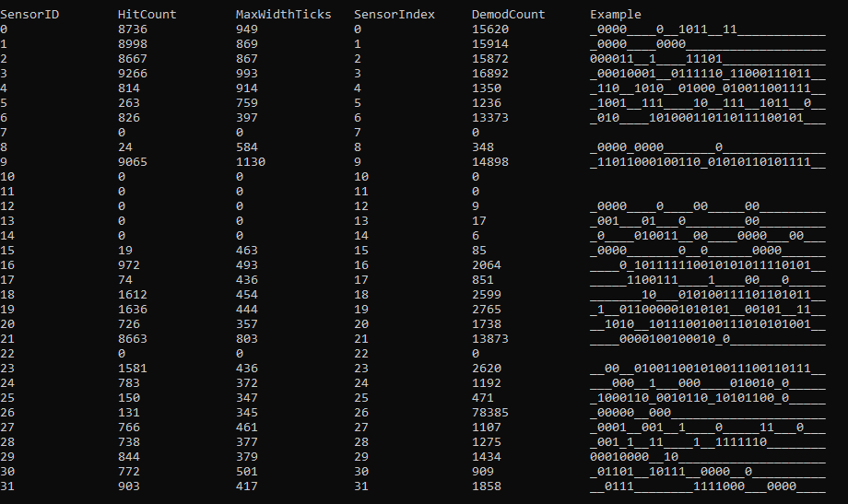
Task: Select DemodCount value 13873
Action: click(490, 339)
